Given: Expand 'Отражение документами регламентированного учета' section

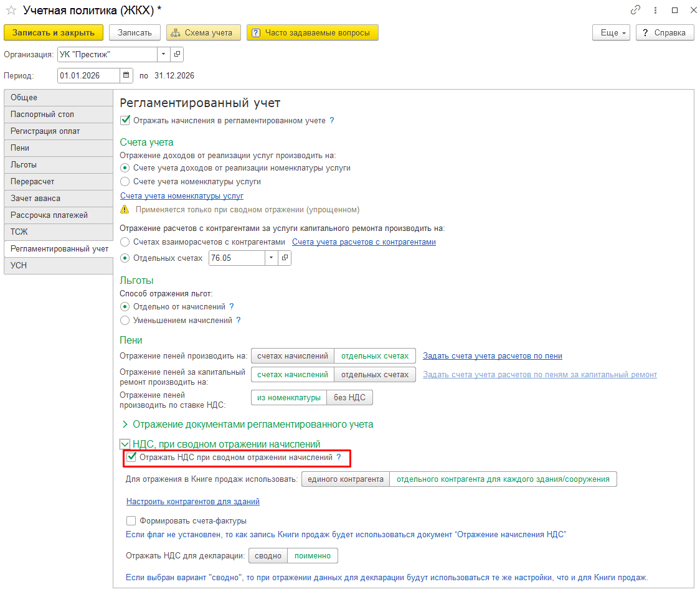Looking at the screenshot, I should coord(125,425).
